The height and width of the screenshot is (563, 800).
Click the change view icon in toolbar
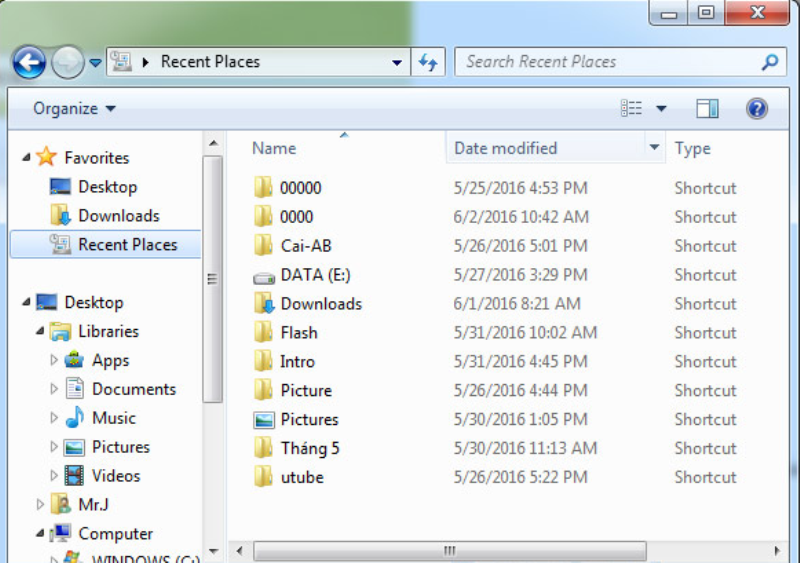pos(631,108)
